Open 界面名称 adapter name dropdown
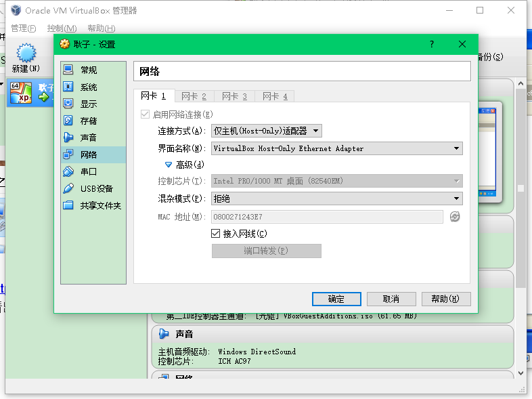 (x=336, y=148)
